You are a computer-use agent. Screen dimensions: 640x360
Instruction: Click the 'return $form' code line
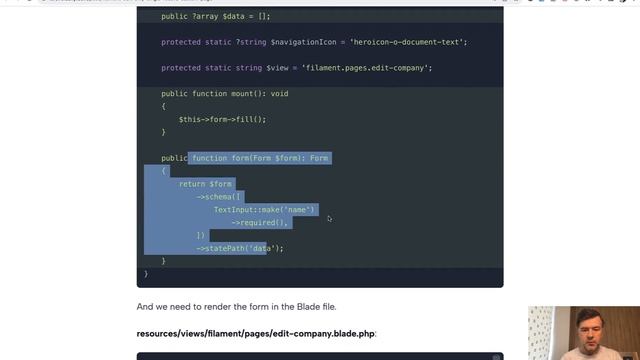pos(205,184)
